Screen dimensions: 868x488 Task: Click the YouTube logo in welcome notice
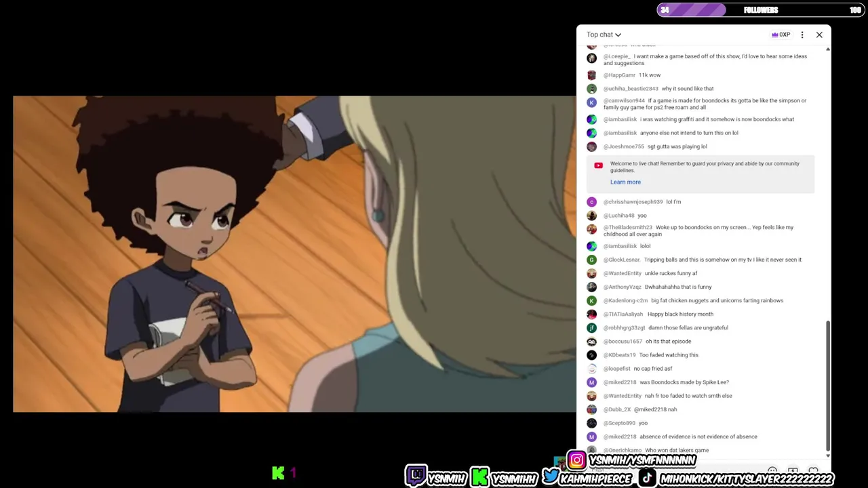click(x=598, y=165)
